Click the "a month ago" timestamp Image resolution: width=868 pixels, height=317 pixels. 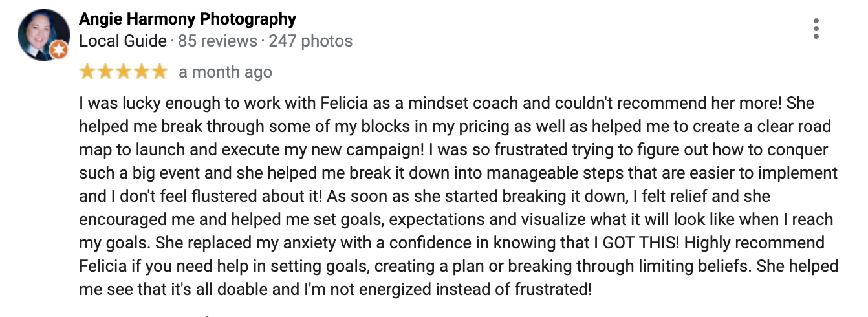point(225,72)
